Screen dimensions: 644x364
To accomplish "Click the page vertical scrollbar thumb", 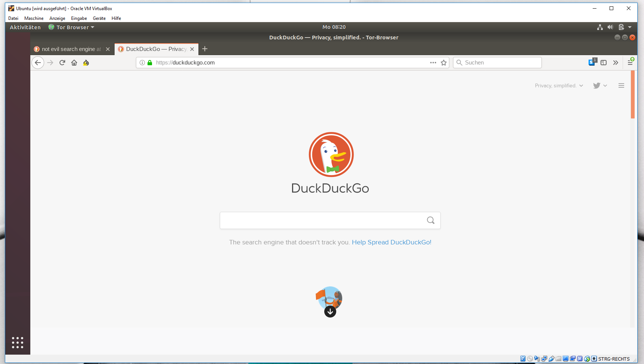I will (633, 94).
